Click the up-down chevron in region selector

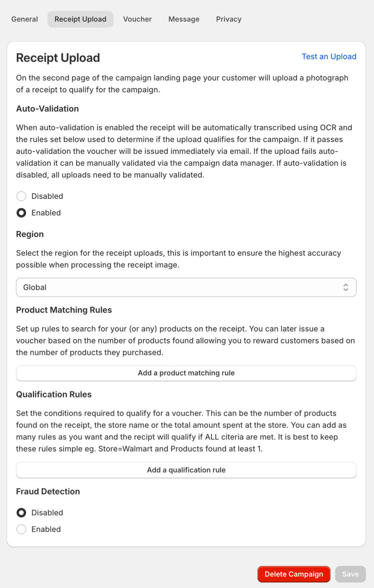346,287
